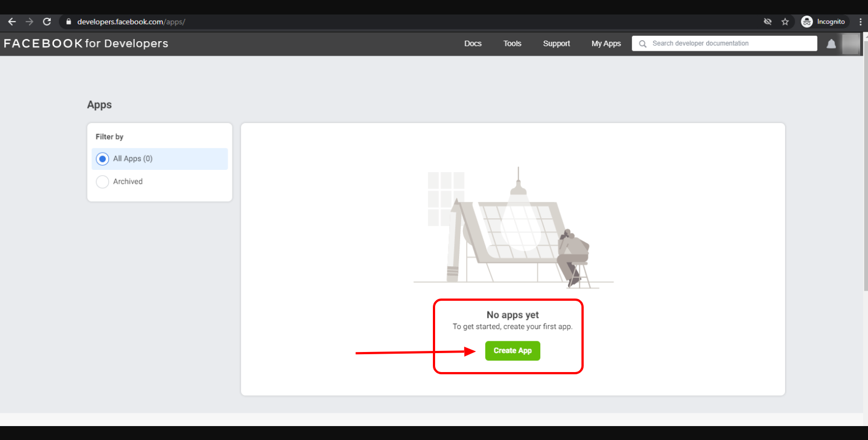Select the All Apps (0) filter

[160, 159]
